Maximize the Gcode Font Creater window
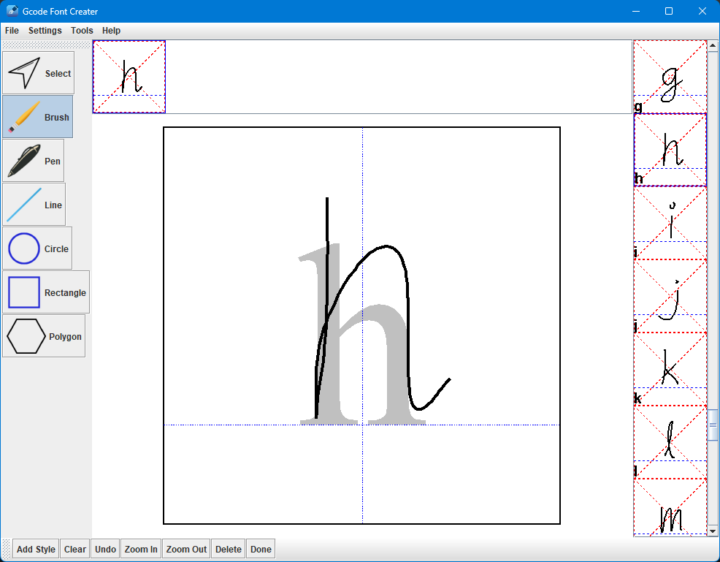Image resolution: width=720 pixels, height=562 pixels. [669, 11]
